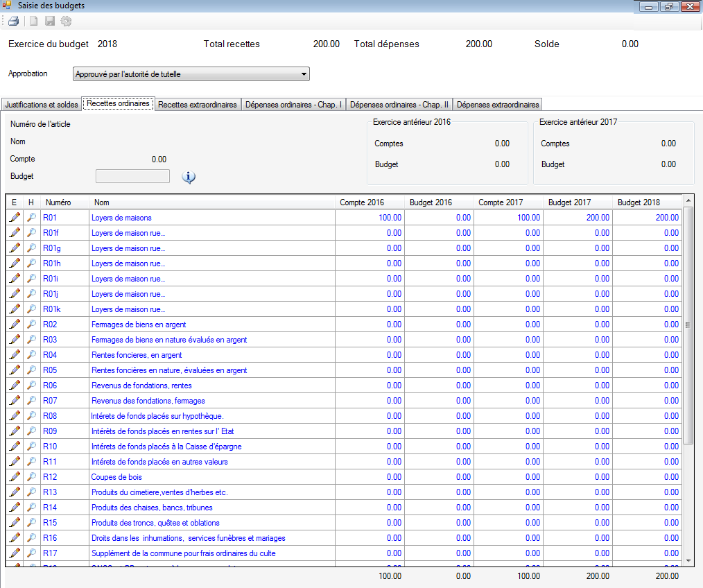The image size is (703, 588).
Task: Edit row R05 using the pencil icon
Action: [15, 370]
